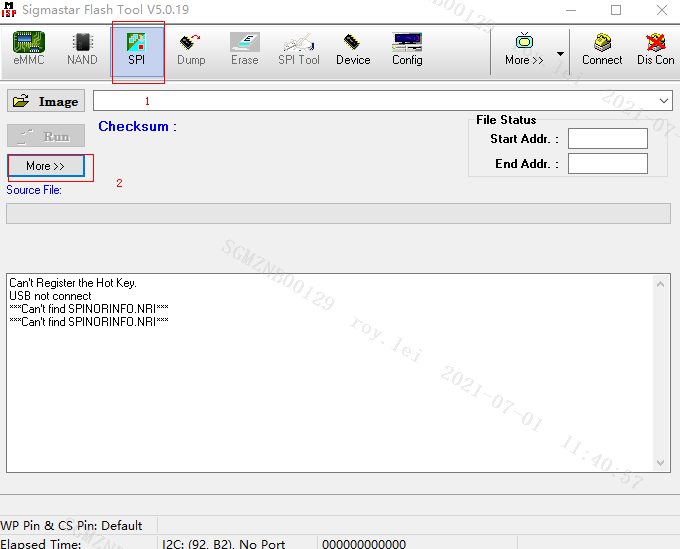Expand the image path combo box arrow
Screen dimensions: 680x549
tap(664, 101)
